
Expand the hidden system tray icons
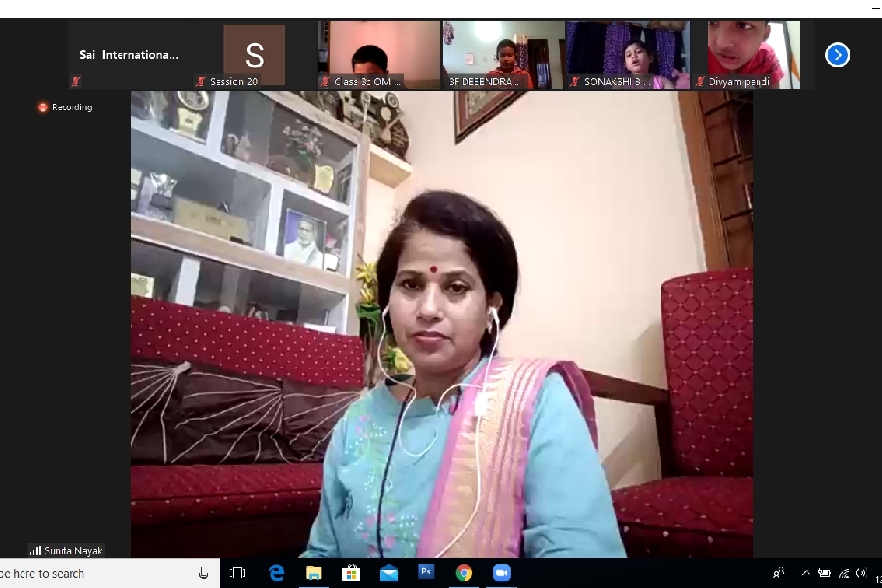tap(806, 573)
